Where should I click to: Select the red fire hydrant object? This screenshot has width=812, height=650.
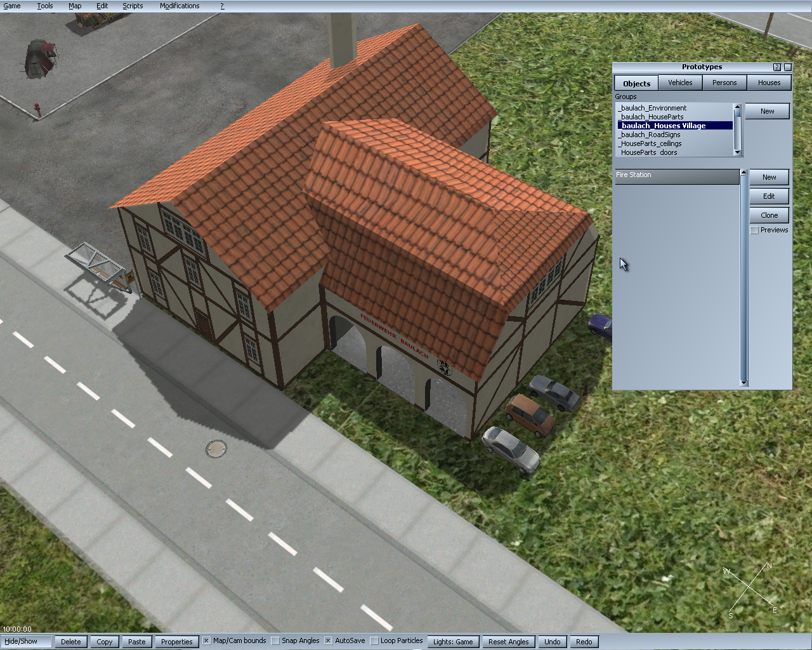(x=37, y=110)
